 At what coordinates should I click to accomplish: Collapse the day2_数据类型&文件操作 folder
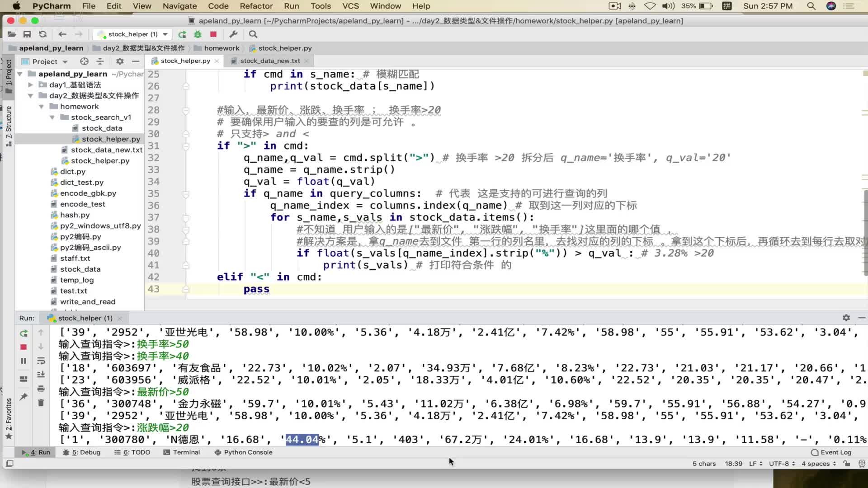point(30,96)
